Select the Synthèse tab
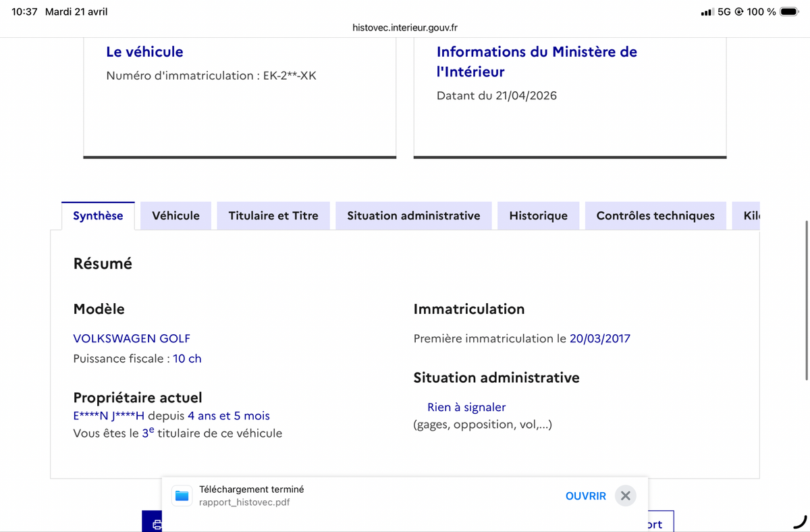810x532 pixels. [x=98, y=215]
